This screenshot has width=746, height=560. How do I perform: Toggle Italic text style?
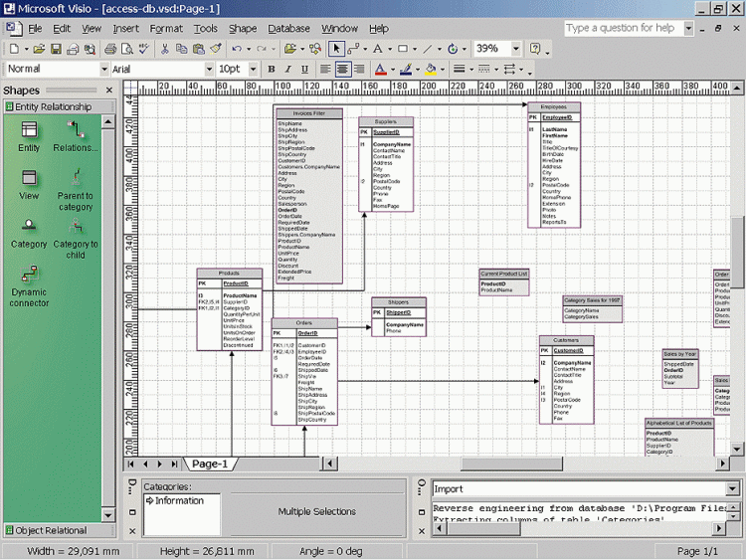(x=288, y=70)
